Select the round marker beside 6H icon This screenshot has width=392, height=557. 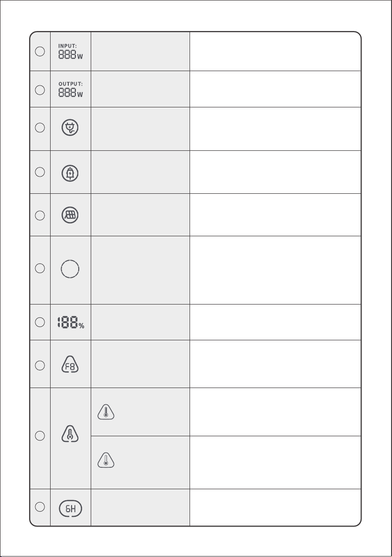point(40,506)
